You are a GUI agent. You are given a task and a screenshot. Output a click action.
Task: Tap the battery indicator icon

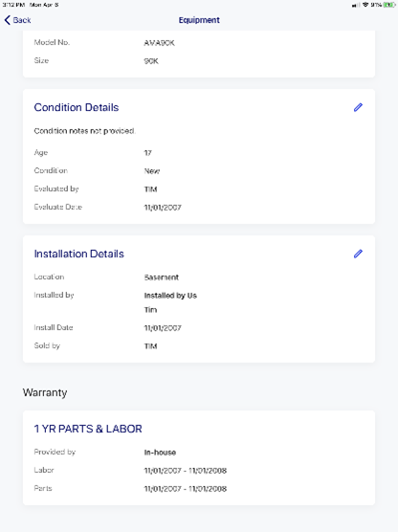pos(388,5)
